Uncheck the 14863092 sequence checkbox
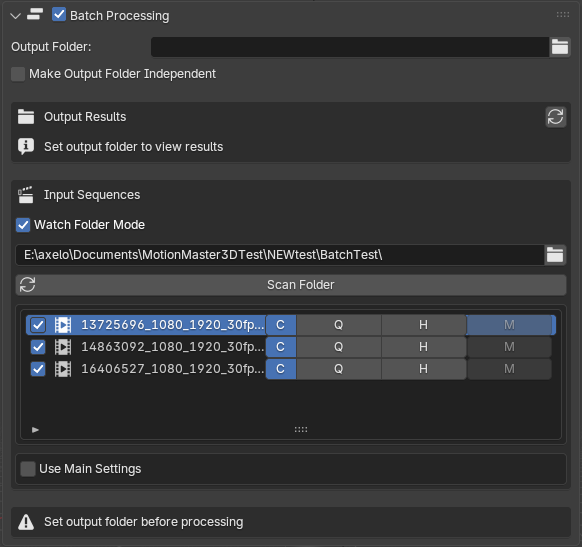 38,347
